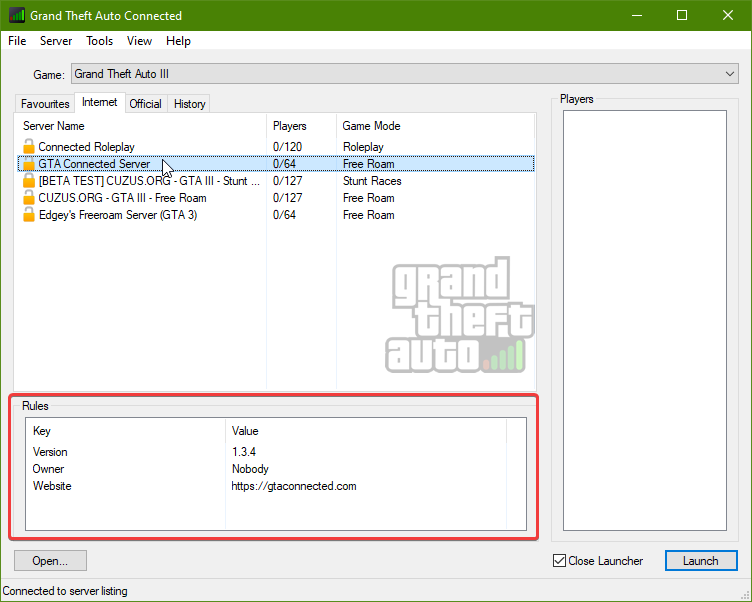Click the Value column header in Rules
This screenshot has height=602, width=752.
point(366,431)
